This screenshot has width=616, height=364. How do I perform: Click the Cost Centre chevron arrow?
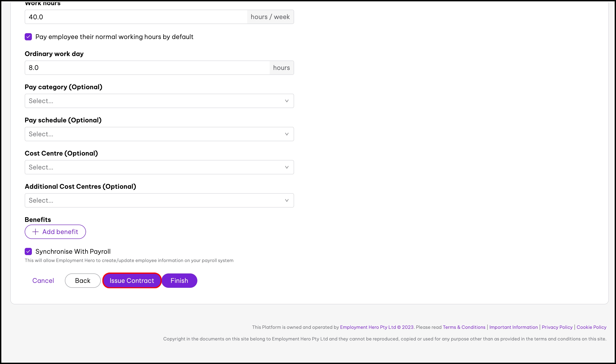[286, 167]
